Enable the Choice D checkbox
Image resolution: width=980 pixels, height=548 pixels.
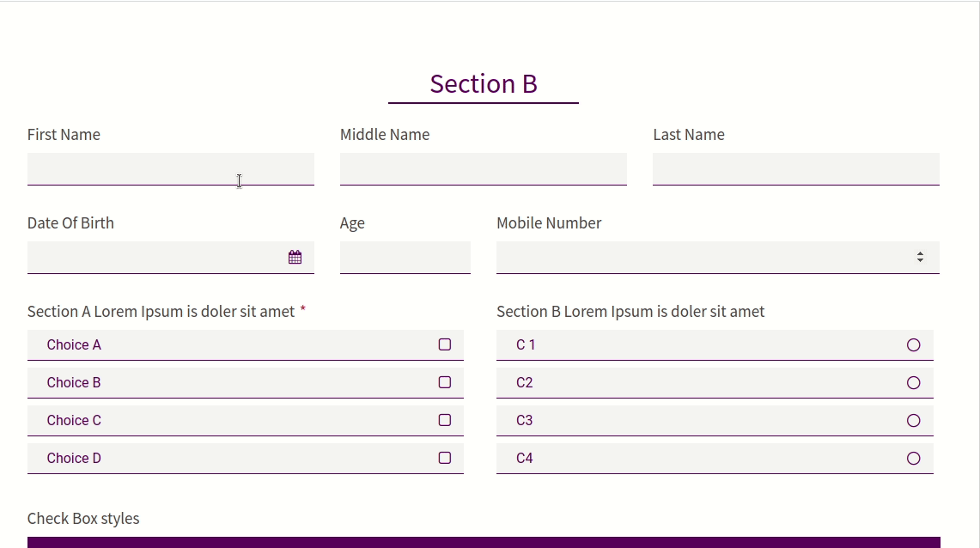(x=444, y=458)
